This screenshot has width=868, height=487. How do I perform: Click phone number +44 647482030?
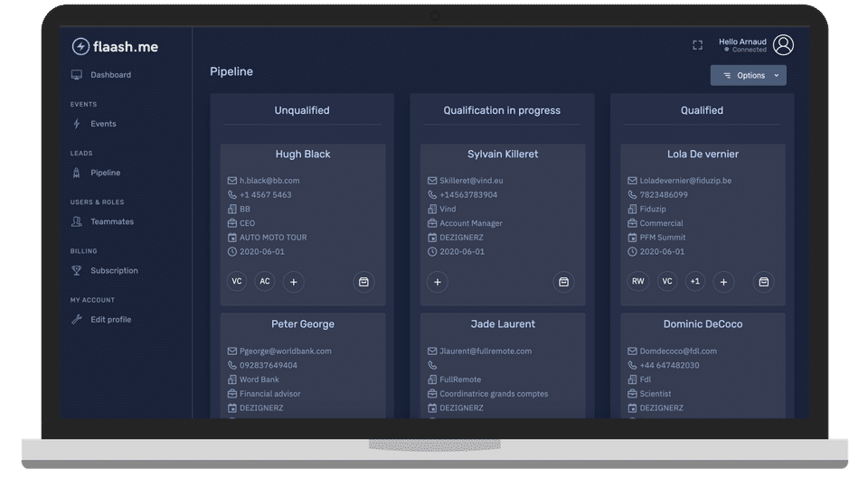point(669,365)
